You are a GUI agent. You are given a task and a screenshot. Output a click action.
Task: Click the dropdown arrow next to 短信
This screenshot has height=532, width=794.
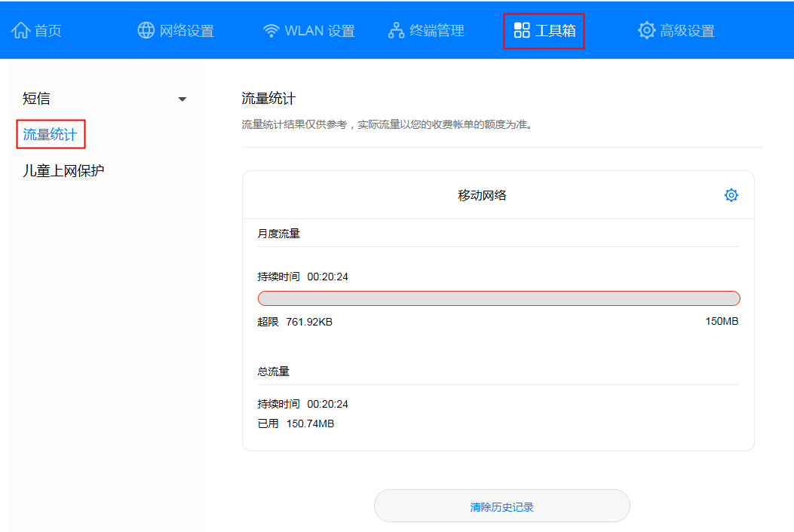pos(182,98)
